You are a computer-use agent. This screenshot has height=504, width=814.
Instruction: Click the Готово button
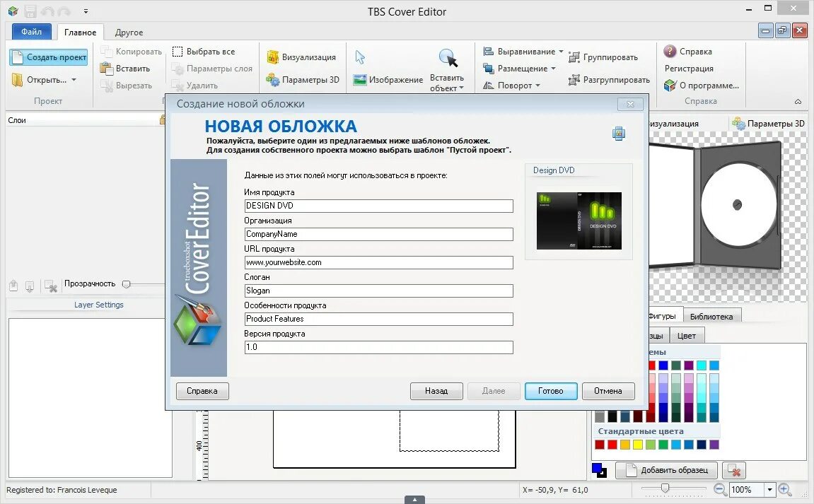(x=551, y=391)
